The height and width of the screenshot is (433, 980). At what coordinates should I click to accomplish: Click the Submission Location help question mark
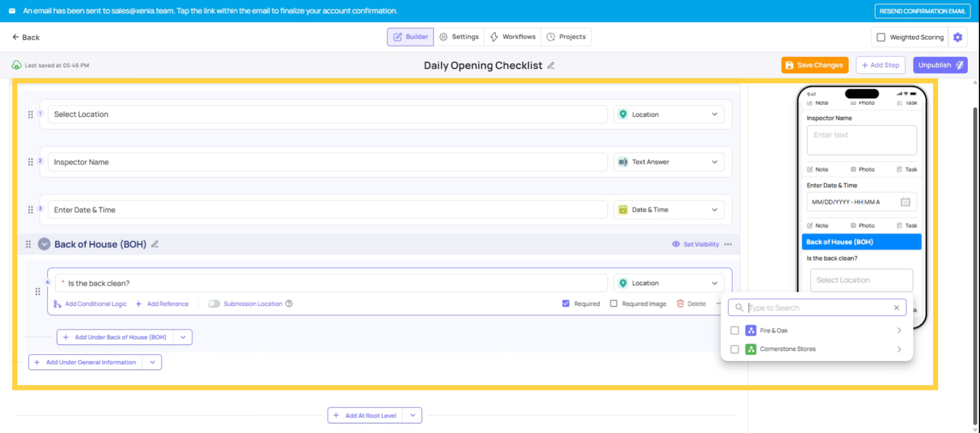coord(289,304)
